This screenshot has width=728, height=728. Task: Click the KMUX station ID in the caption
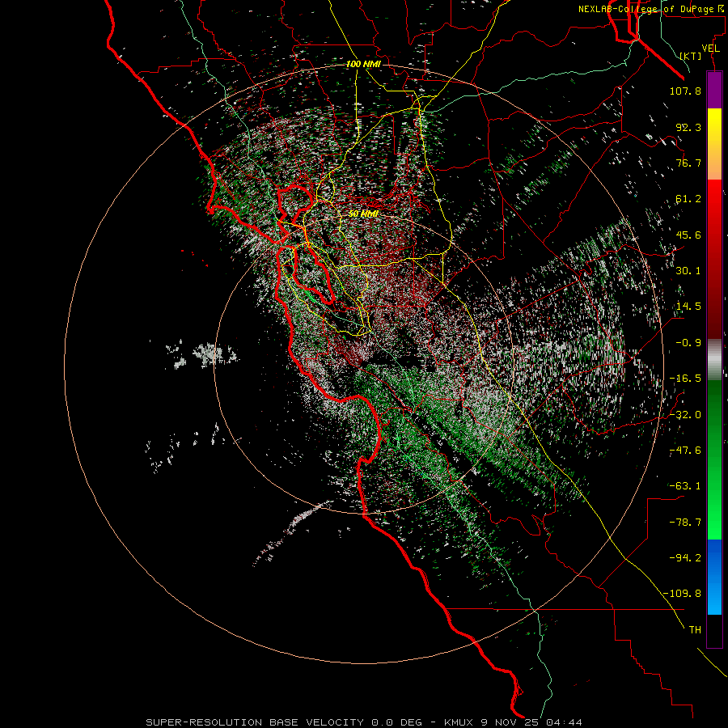point(460,722)
